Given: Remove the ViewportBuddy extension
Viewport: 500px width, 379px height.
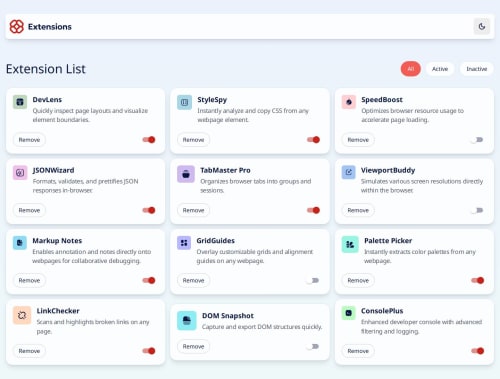Looking at the screenshot, I should [x=358, y=210].
